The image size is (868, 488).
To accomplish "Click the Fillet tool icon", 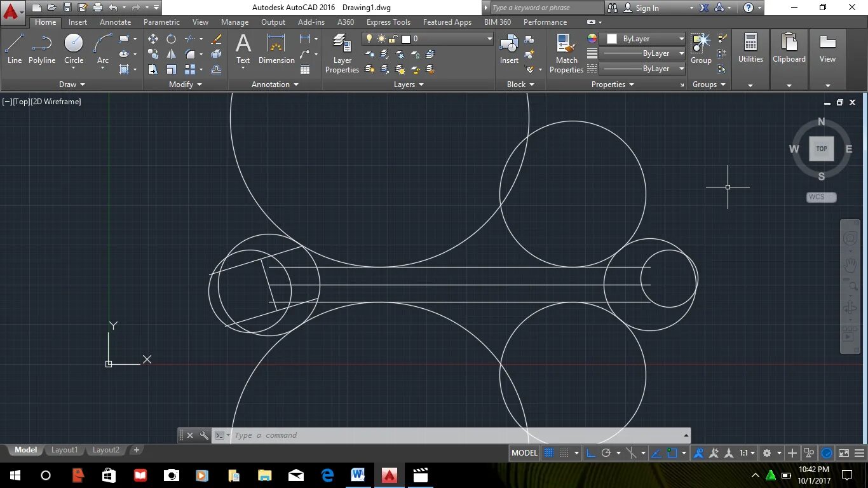I will tap(190, 54).
